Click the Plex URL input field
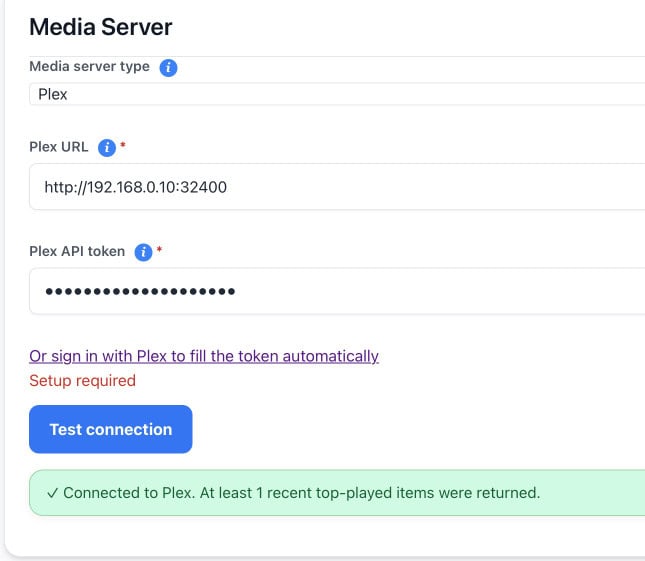Image resolution: width=645 pixels, height=561 pixels. pos(337,187)
